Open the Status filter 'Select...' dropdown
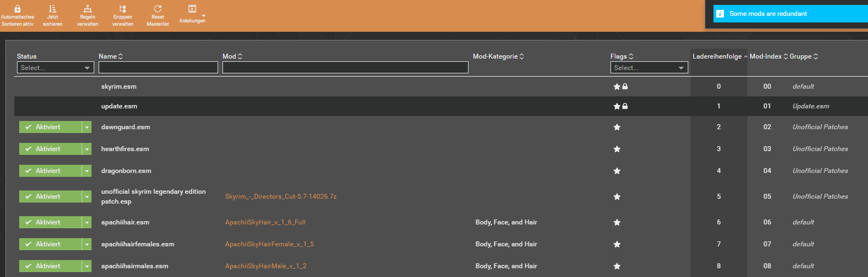Image resolution: width=868 pixels, height=277 pixels. [55, 68]
